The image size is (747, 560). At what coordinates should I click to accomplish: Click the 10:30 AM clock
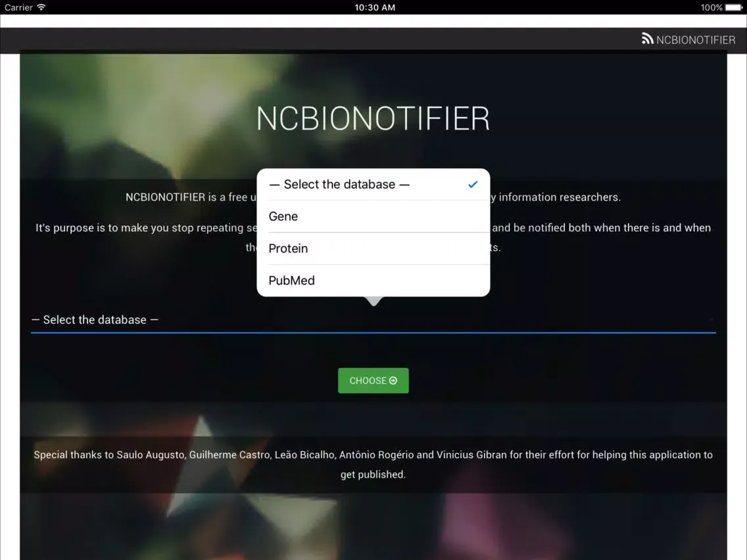click(x=375, y=8)
